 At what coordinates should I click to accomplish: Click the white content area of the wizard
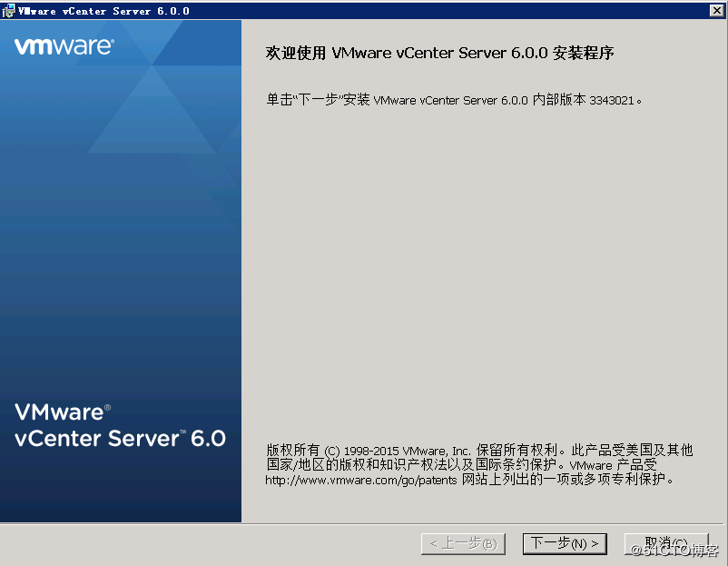tap(481, 273)
